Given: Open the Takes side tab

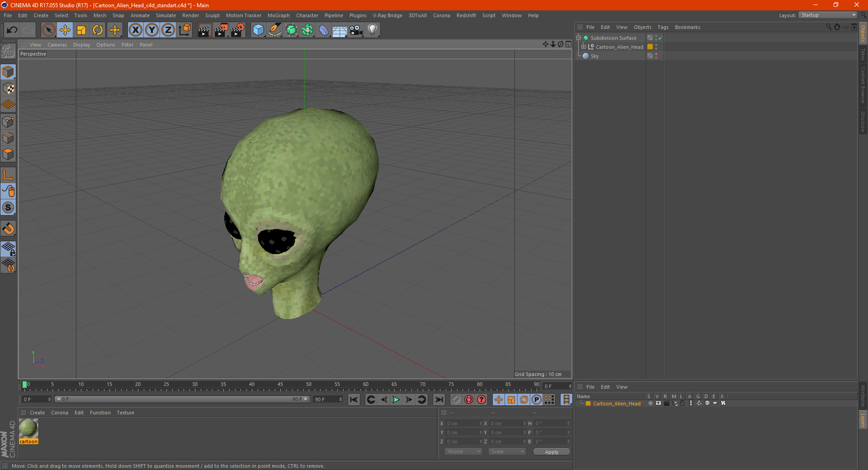Looking at the screenshot, I should click(x=863, y=54).
